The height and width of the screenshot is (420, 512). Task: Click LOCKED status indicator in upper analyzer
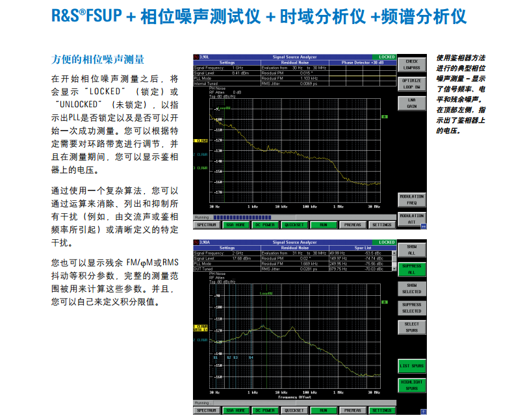(x=385, y=57)
